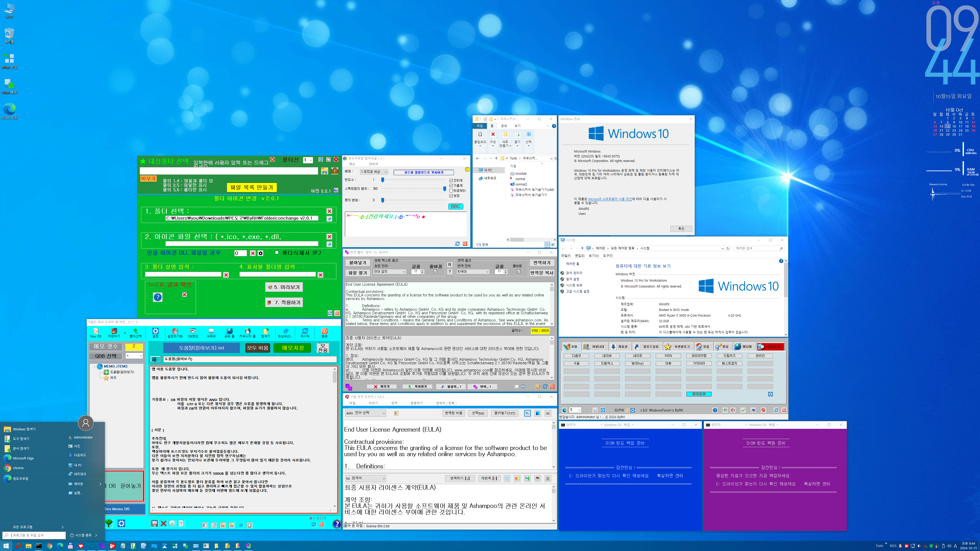
Task: Click green checkmark icon in WindowsForum launcher
Action: (x=743, y=410)
